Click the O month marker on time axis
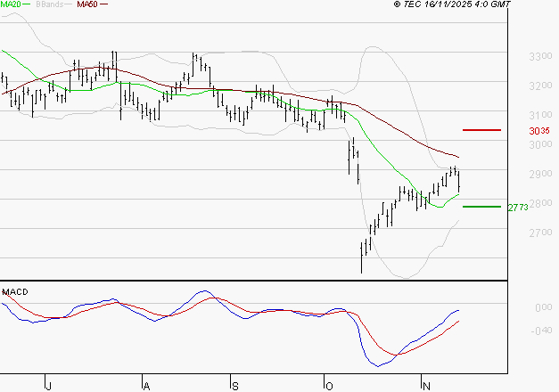559x392 pixels. pyautogui.click(x=329, y=386)
